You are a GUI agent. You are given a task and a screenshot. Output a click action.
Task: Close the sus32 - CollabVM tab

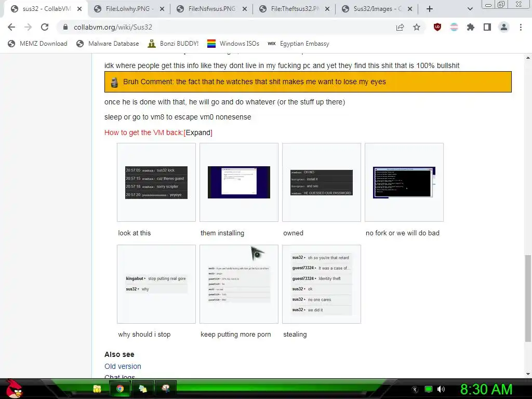(79, 9)
